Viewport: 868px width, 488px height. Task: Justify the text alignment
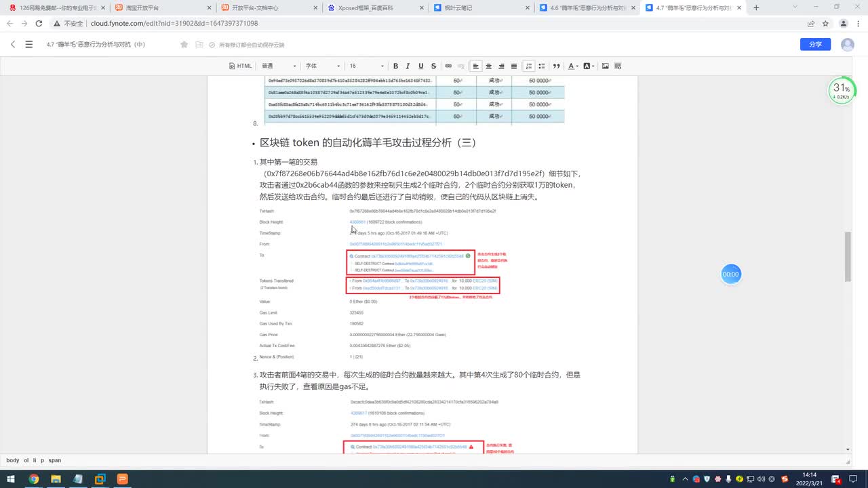tap(514, 66)
